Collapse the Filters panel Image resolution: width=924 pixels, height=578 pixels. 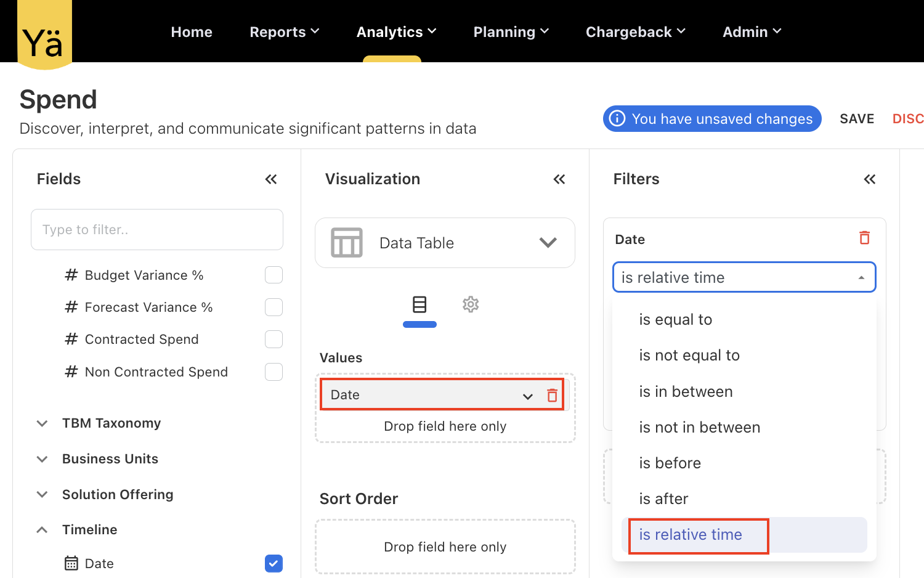coord(869,179)
